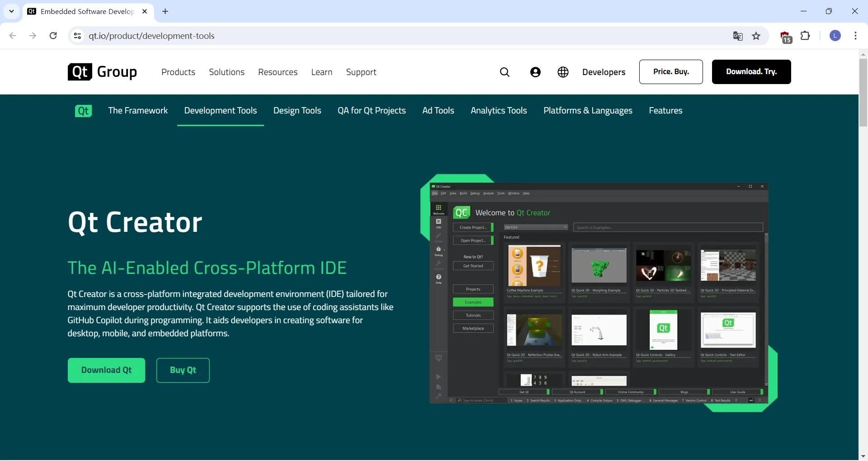Click the Buy Qt button
The width and height of the screenshot is (868, 461).
[x=183, y=370]
